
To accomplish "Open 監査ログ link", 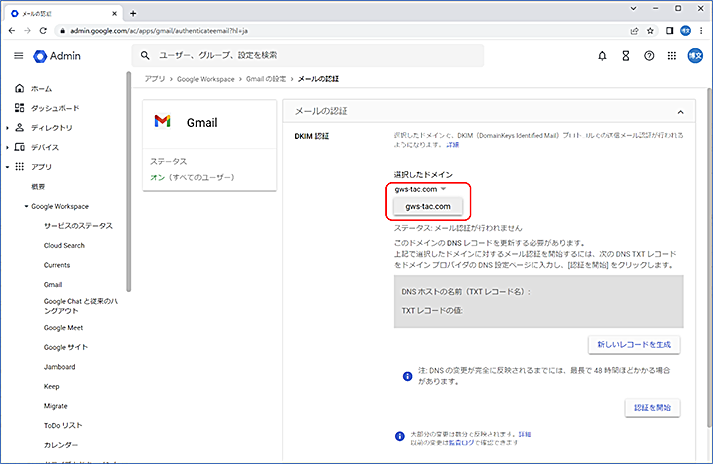I will [461, 442].
